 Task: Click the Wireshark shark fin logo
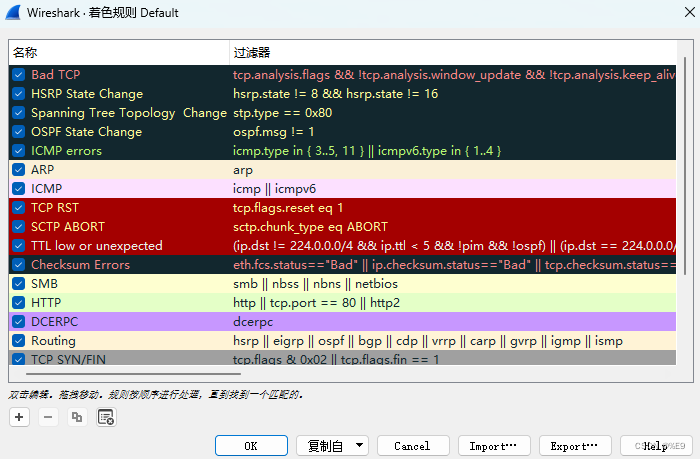(12, 12)
